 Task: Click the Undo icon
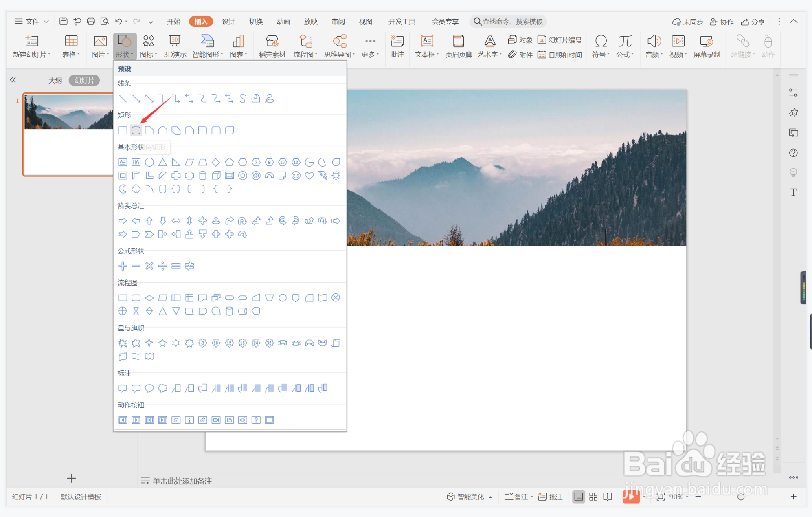pyautogui.click(x=119, y=21)
